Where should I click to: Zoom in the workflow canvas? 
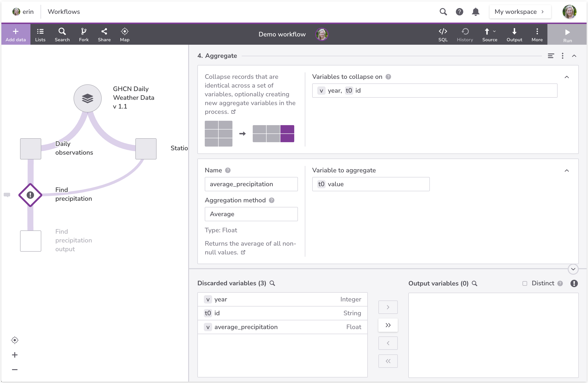pyautogui.click(x=15, y=355)
